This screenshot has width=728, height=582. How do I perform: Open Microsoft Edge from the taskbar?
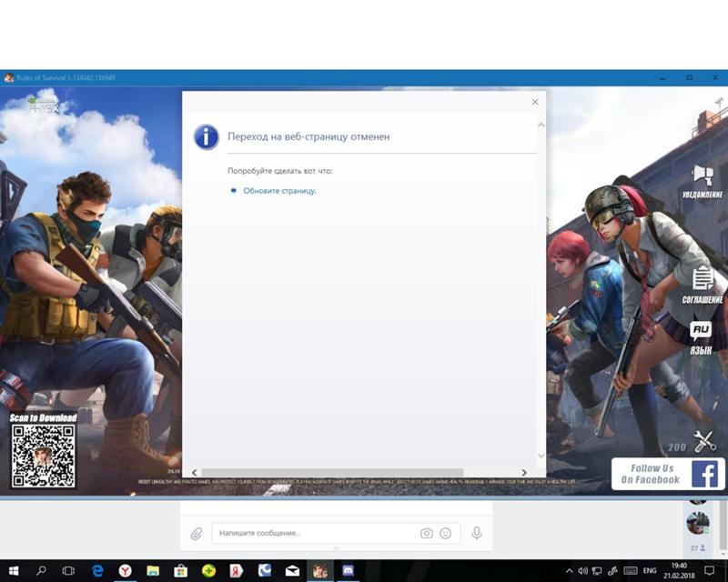(97, 571)
